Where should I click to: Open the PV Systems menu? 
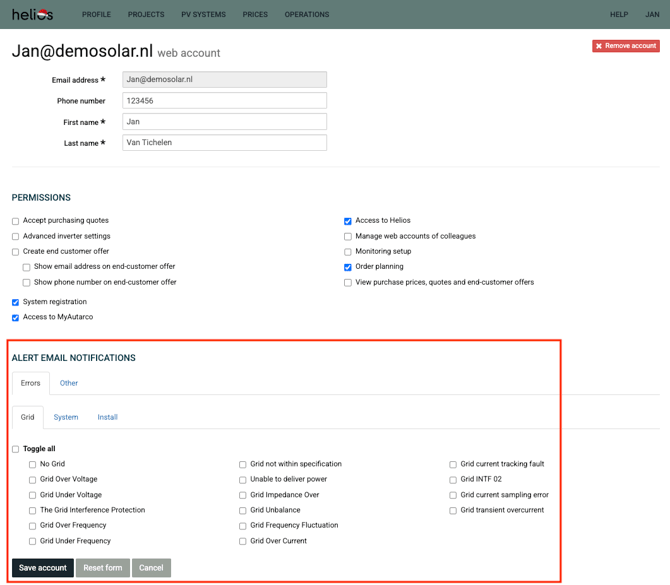203,15
